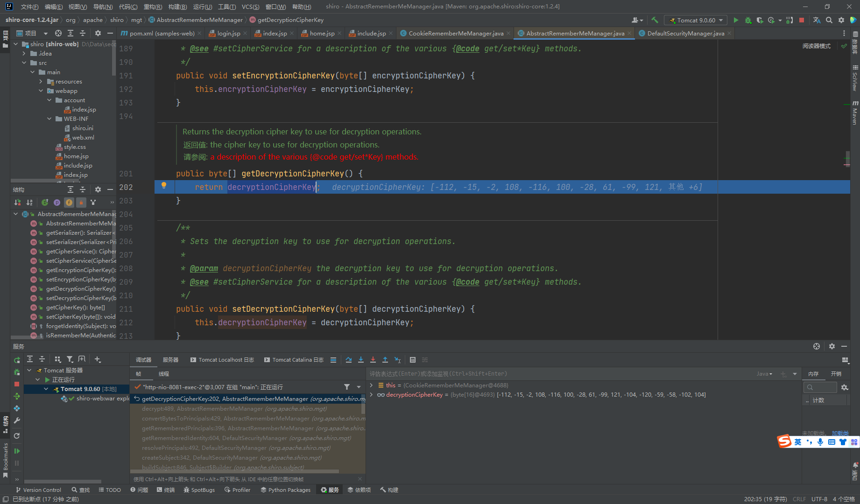This screenshot has width=860, height=504.
Task: Open the Java language dropdown in evaluate field
Action: [x=765, y=374]
